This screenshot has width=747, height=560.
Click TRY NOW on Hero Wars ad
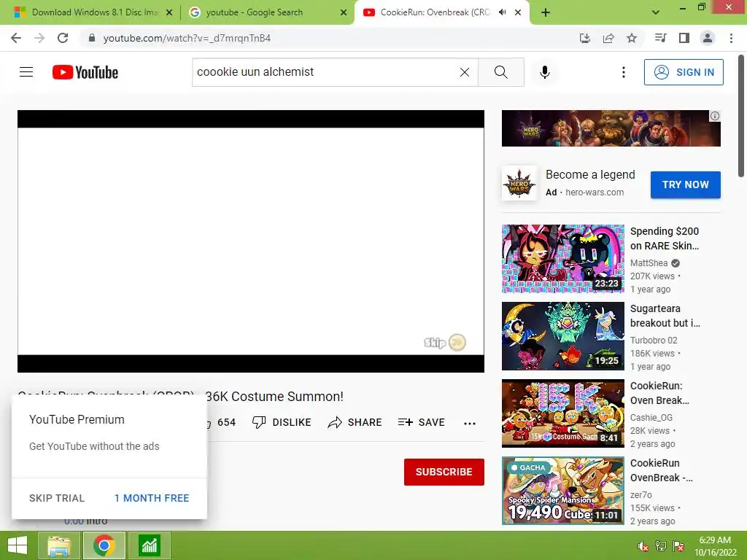point(685,184)
